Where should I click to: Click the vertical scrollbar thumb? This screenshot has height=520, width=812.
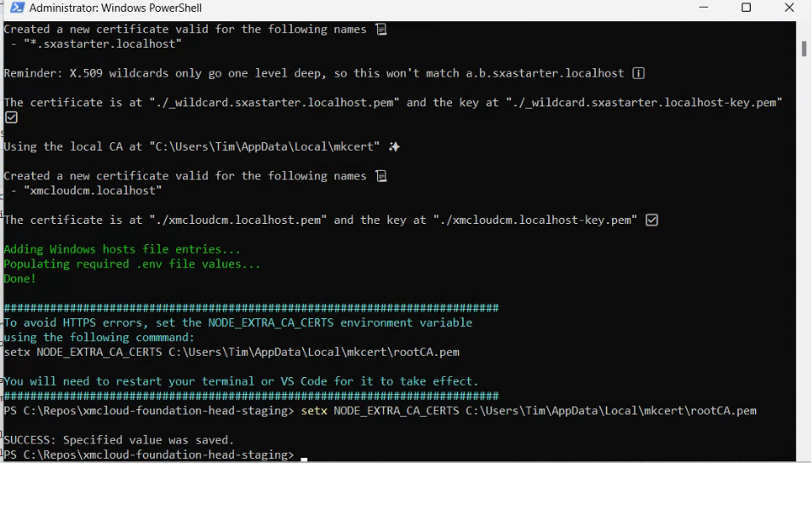803,48
